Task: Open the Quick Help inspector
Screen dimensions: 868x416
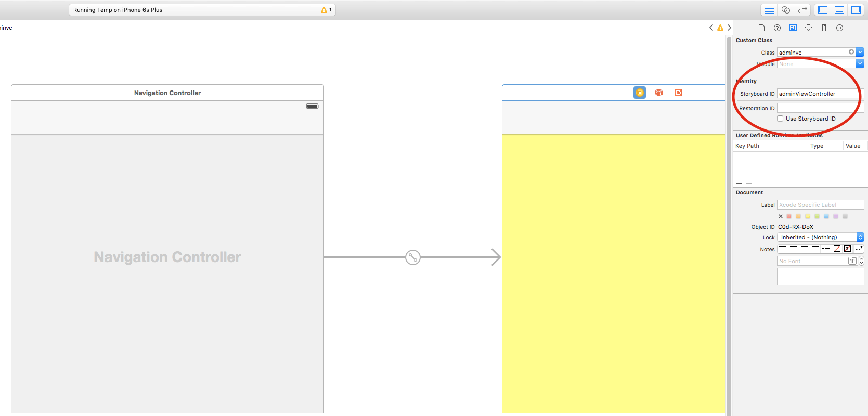Action: [x=777, y=28]
